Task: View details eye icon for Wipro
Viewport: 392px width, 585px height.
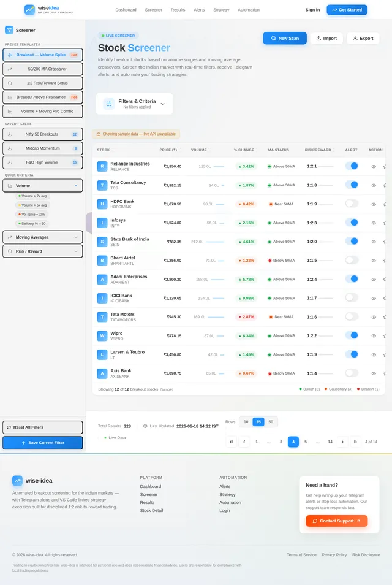Action: (374, 336)
